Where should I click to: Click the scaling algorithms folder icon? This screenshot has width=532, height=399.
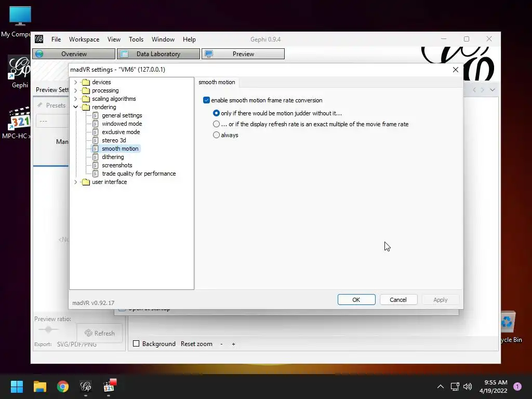pyautogui.click(x=86, y=99)
